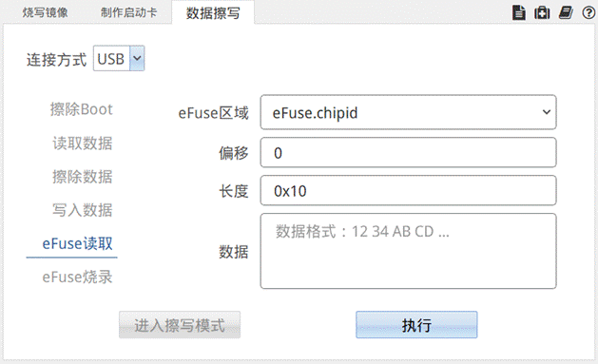Open the eFuse.chipid region dropdown
This screenshot has width=598, height=364.
coord(408,112)
